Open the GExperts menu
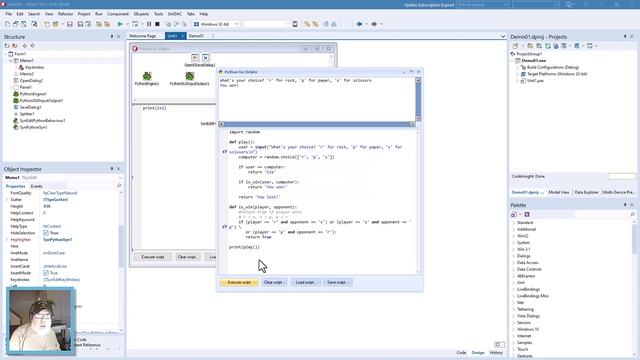This screenshot has height=360, width=640. (141, 14)
